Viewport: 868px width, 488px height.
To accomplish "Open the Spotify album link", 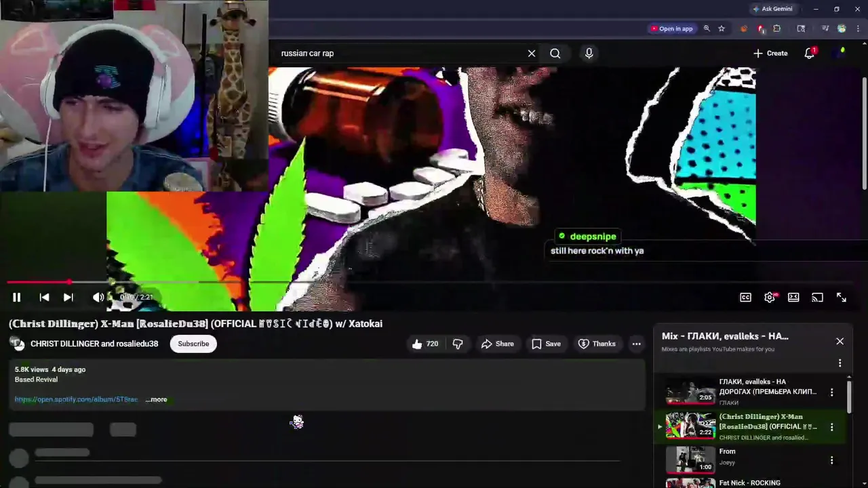I will click(76, 399).
